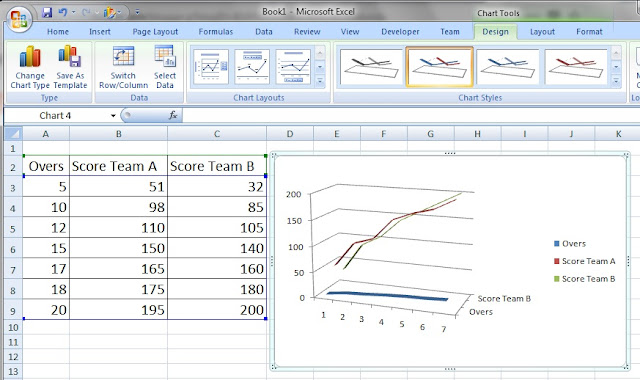Select the Chart Tools Layout tab
The image size is (640, 380).
point(542,32)
